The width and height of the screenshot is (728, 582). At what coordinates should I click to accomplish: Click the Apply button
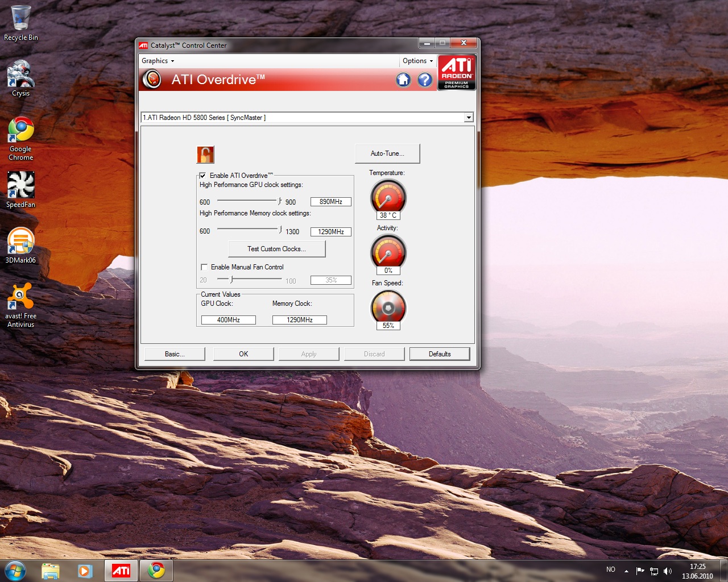309,354
